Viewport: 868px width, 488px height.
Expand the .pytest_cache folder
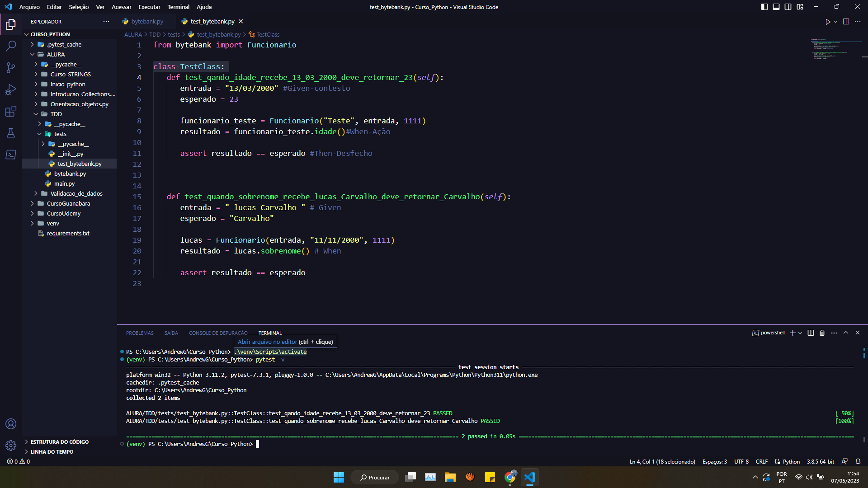click(x=32, y=44)
